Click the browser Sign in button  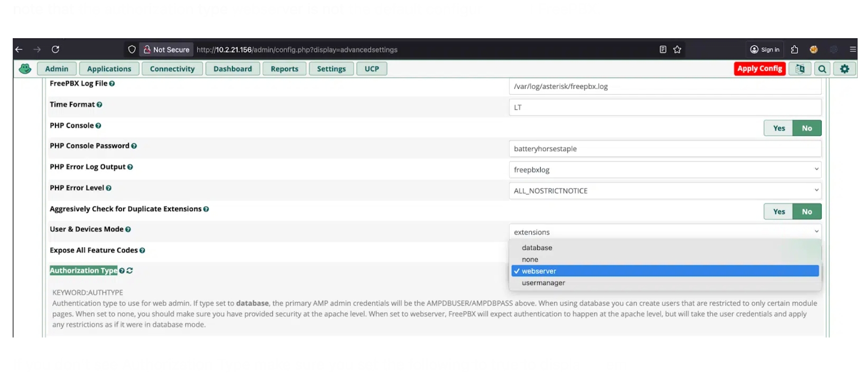(x=765, y=50)
